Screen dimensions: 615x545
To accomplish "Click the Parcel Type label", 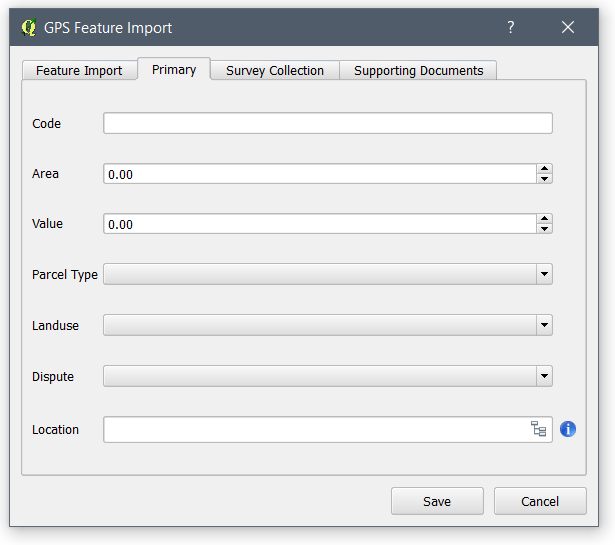I will 65,275.
